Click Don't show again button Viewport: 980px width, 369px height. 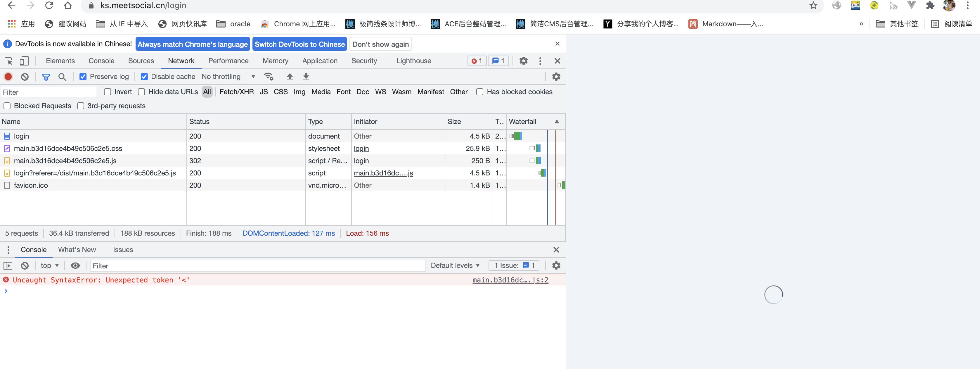[380, 44]
